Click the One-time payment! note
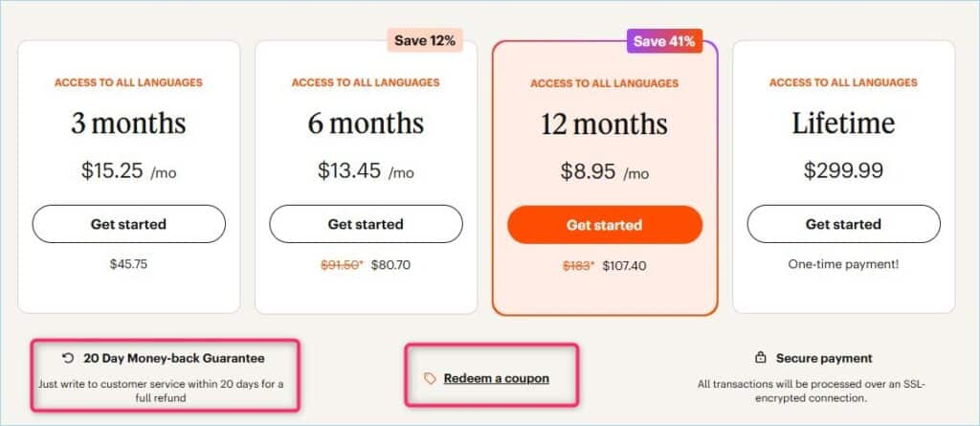Viewport: 980px width, 426px height. point(843,264)
